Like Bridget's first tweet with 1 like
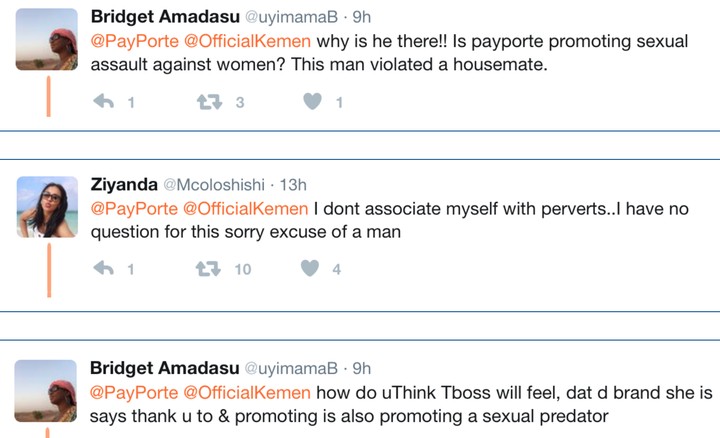720x438 pixels. click(312, 101)
